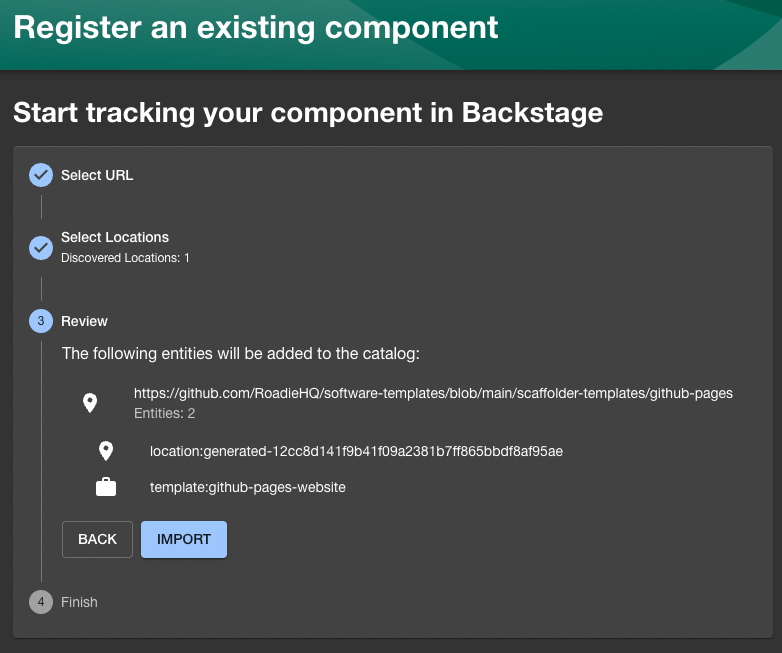Select the 'Review' step label
Screen dimensions: 782x653
[x=84, y=321]
